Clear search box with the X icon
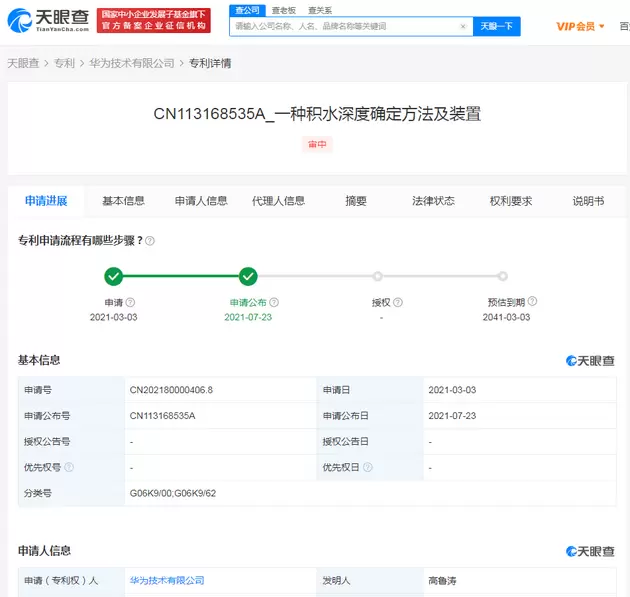 463,26
